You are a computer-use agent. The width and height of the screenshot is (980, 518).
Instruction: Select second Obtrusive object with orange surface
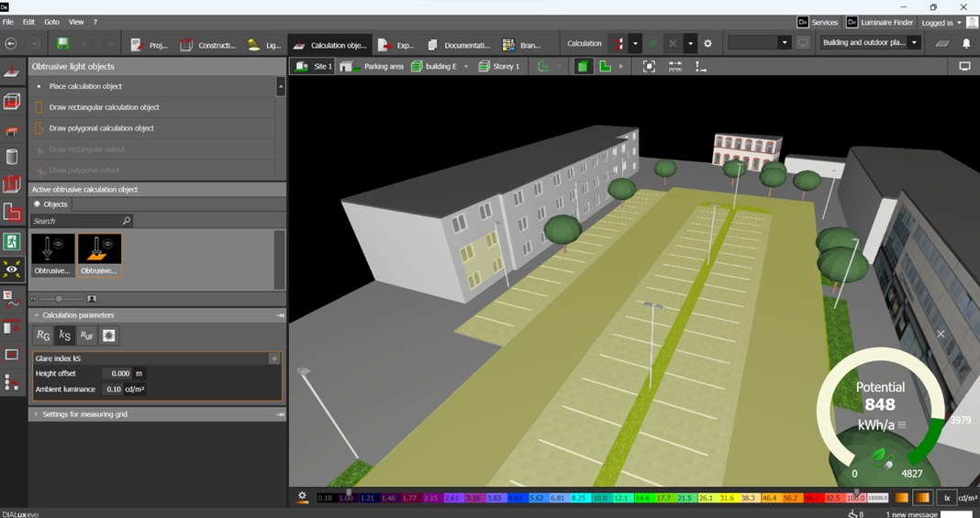[x=100, y=255]
